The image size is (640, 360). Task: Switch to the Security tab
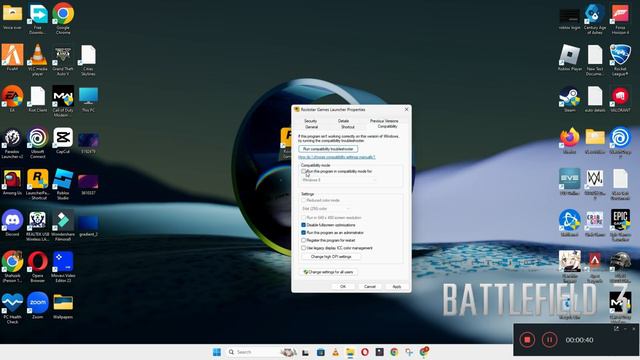click(x=310, y=121)
